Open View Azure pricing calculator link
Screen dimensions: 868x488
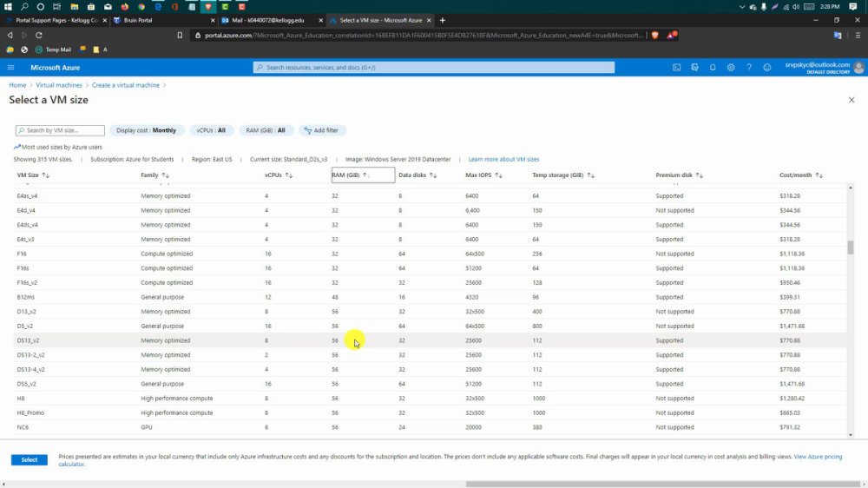pyautogui.click(x=818, y=457)
